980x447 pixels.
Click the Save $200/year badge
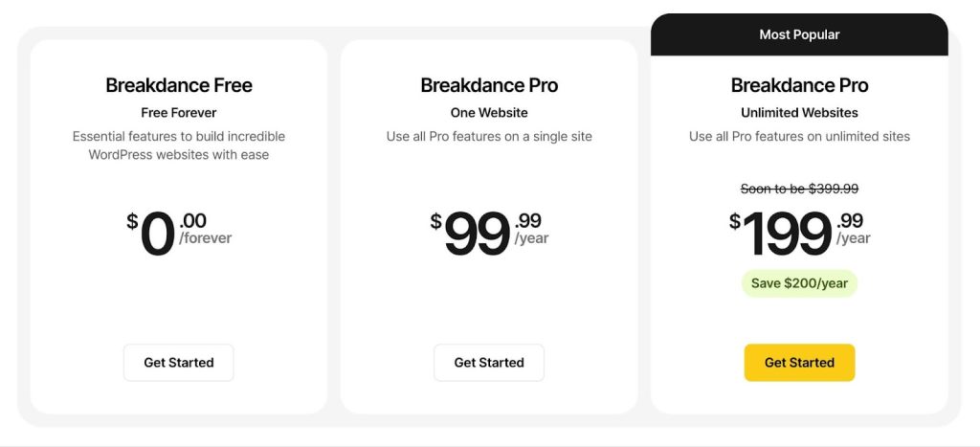799,283
